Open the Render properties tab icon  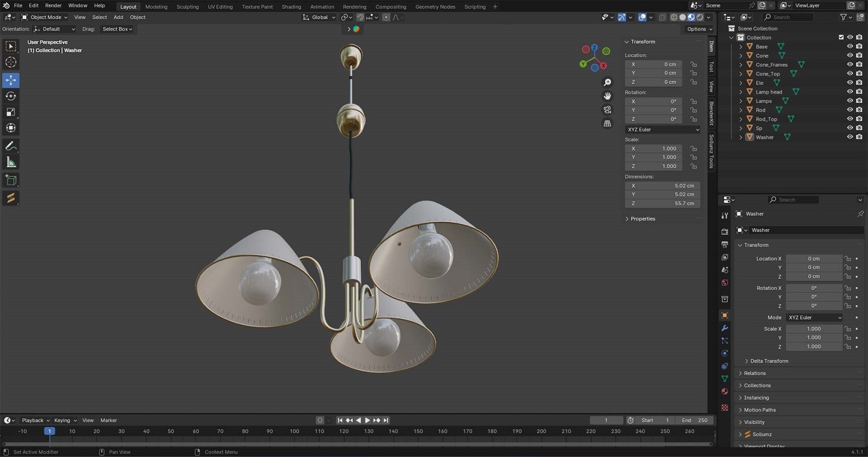tap(725, 231)
